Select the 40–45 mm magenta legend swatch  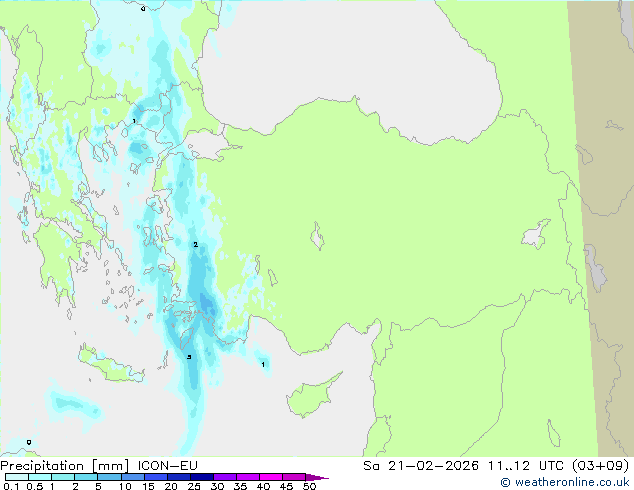click(271, 477)
